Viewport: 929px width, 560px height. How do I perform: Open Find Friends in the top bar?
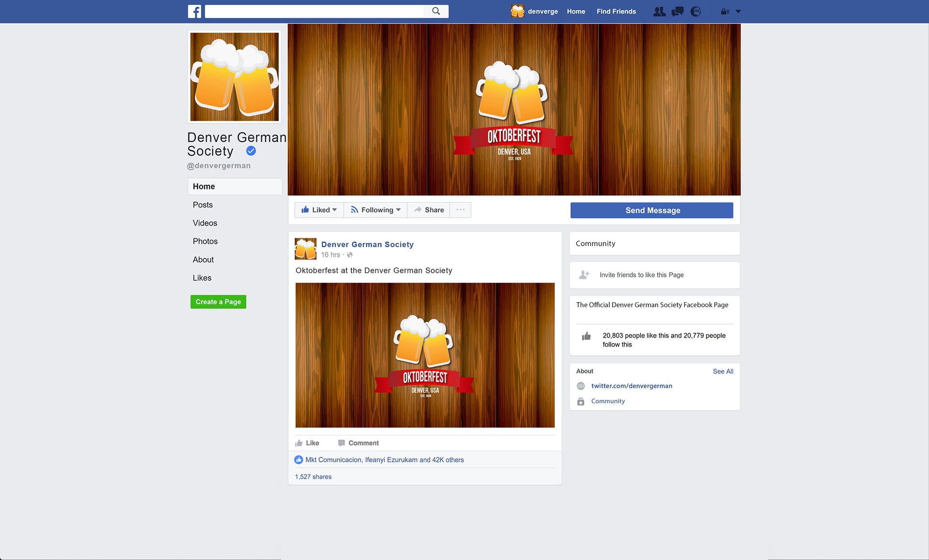click(x=616, y=12)
